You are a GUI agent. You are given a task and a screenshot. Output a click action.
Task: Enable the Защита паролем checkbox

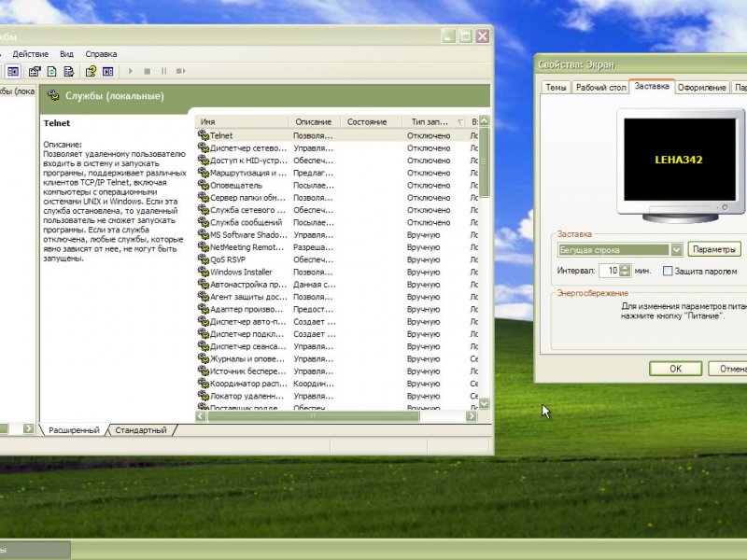tap(668, 271)
